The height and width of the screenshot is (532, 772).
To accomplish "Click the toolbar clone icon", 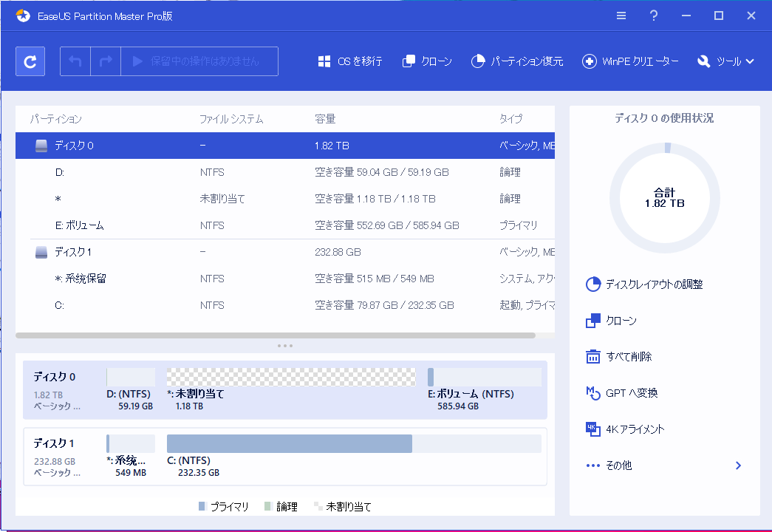I will [409, 61].
